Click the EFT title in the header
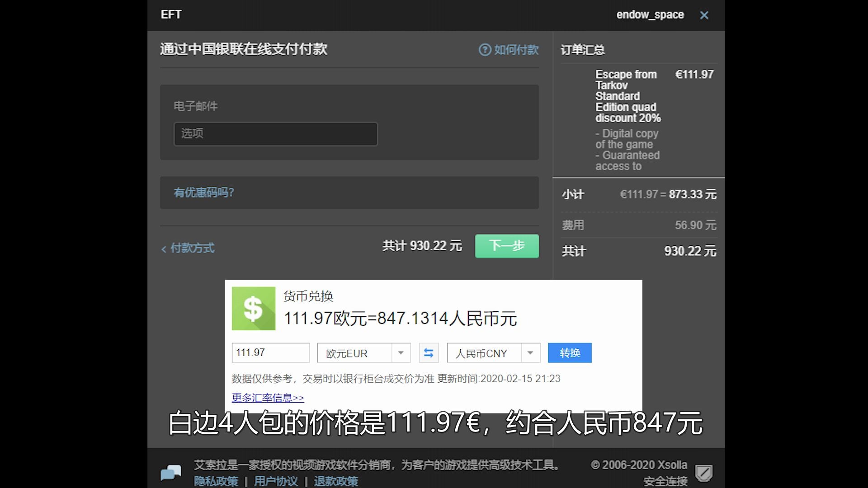The height and width of the screenshot is (488, 868). click(x=171, y=14)
